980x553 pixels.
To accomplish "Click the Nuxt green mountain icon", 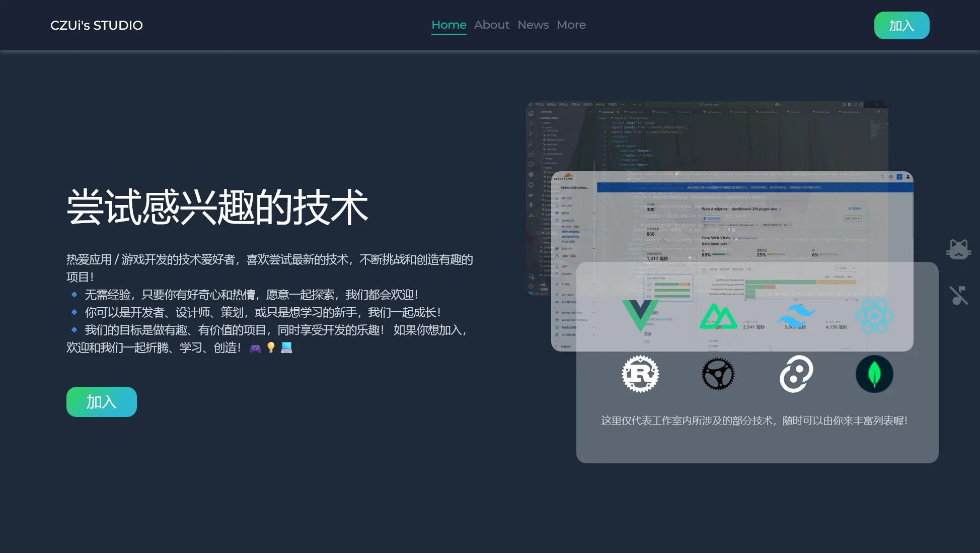I will tap(718, 316).
